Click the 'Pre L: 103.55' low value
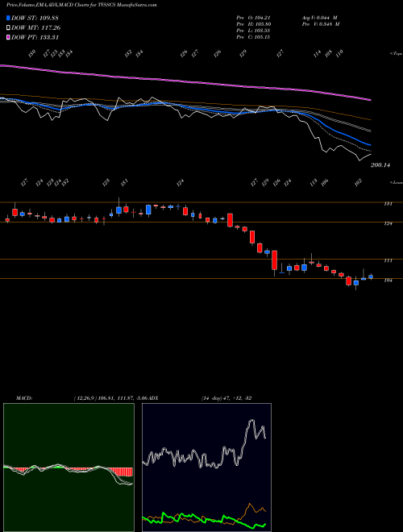Viewport: 403px width, 532px height. (x=253, y=31)
